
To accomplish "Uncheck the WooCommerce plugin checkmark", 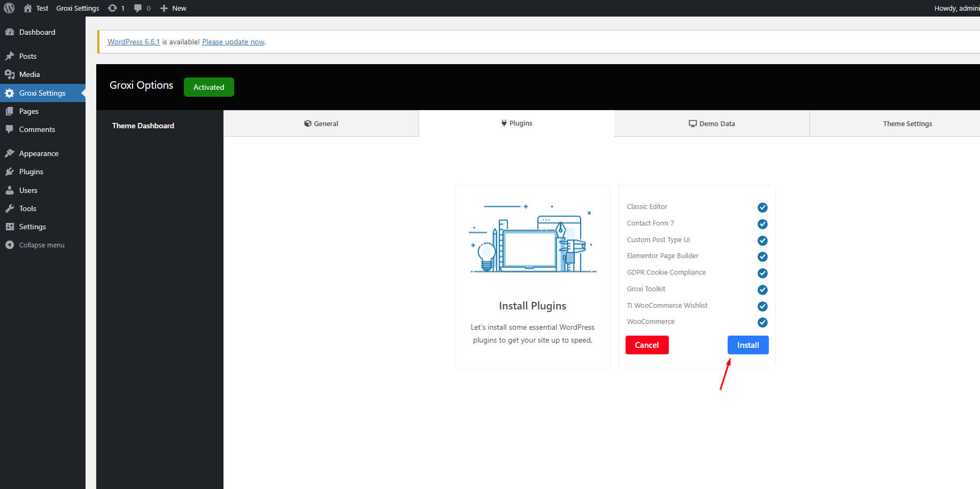I will pos(762,322).
